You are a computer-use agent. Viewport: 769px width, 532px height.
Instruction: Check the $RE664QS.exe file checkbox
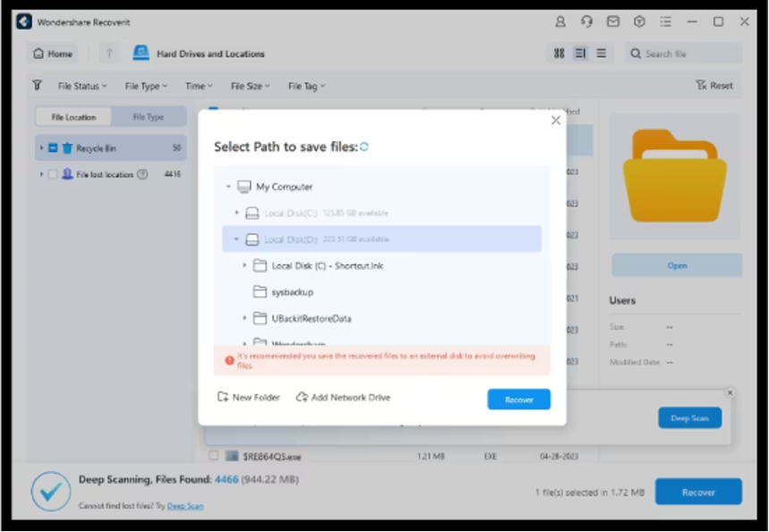(214, 455)
